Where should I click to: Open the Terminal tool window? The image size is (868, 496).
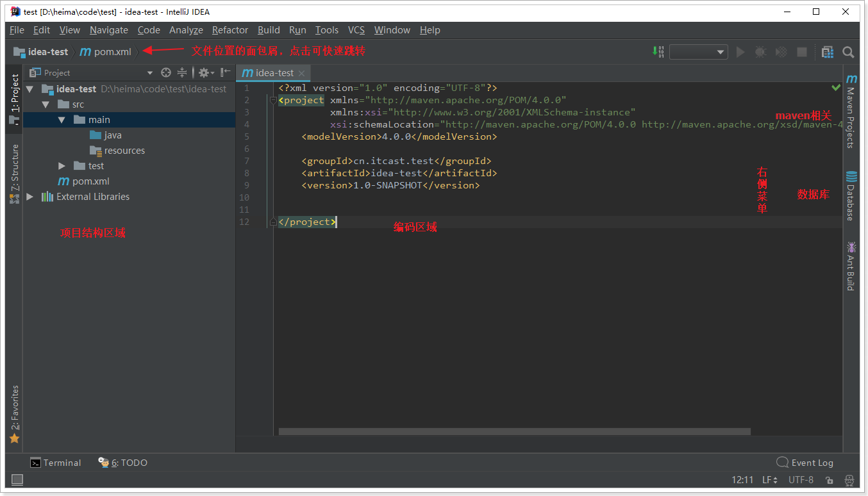pos(56,463)
